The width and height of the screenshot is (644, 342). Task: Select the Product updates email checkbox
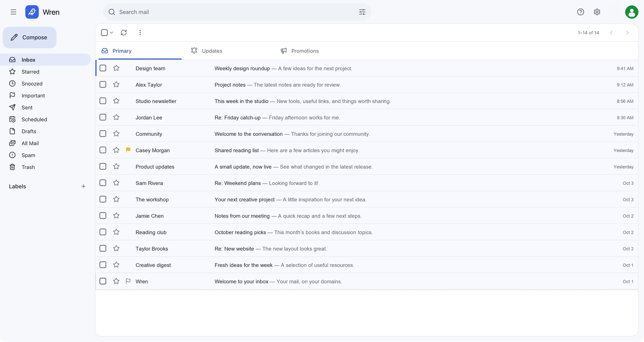point(103,167)
